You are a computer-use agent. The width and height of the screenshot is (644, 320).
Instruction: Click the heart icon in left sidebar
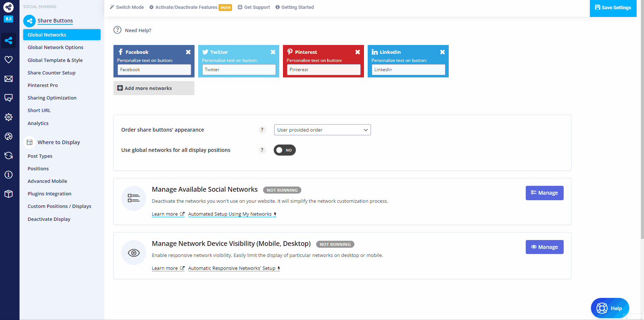[x=8, y=60]
